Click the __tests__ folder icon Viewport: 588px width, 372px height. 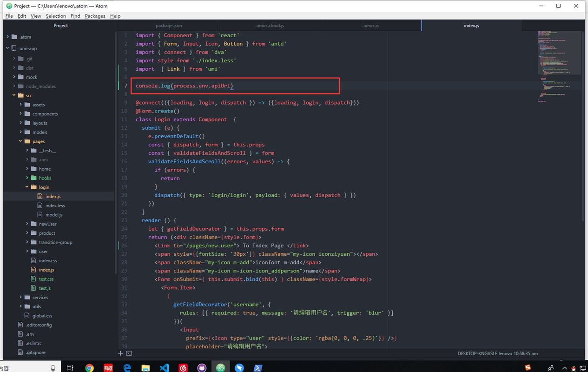34,151
